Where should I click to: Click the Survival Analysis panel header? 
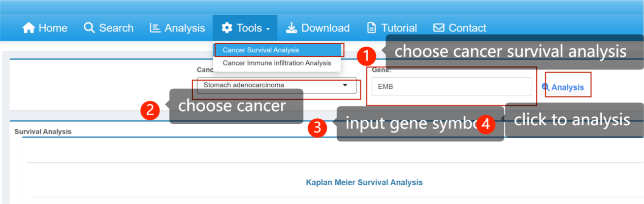pyautogui.click(x=43, y=131)
